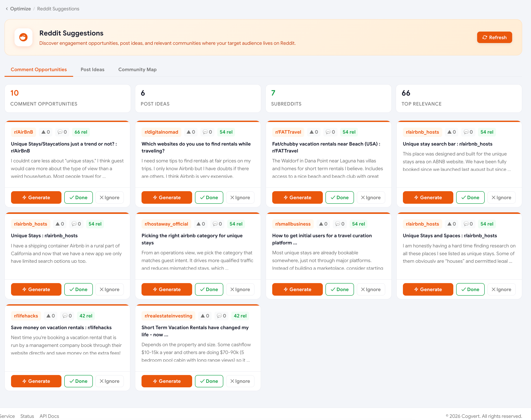
Task: Open the Status footer link
Action: [27, 416]
